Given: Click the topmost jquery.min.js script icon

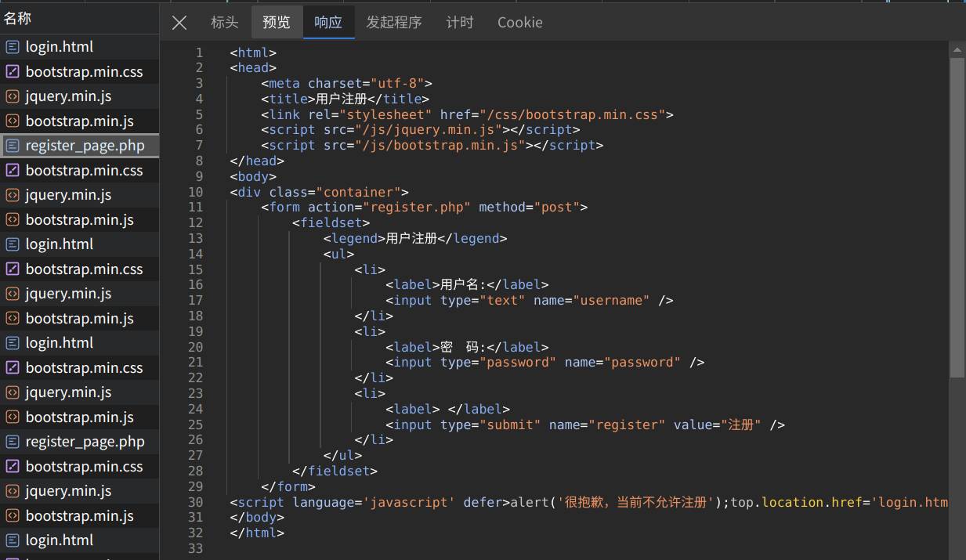Looking at the screenshot, I should click(x=13, y=96).
